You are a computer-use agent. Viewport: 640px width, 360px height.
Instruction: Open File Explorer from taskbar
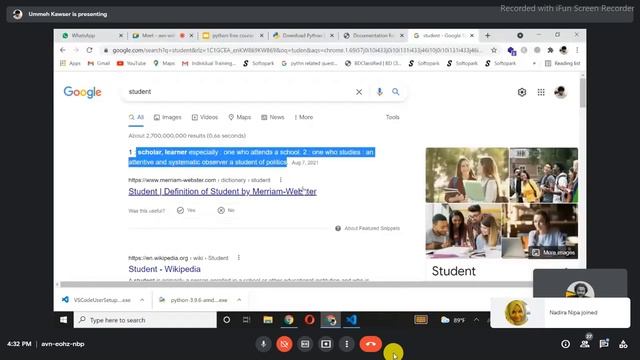tap(268, 320)
